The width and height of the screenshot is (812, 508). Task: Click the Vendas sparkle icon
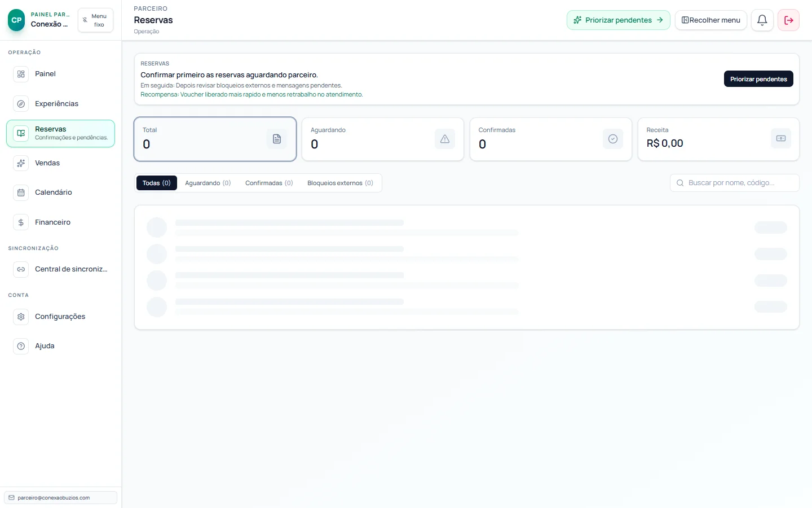(x=21, y=163)
